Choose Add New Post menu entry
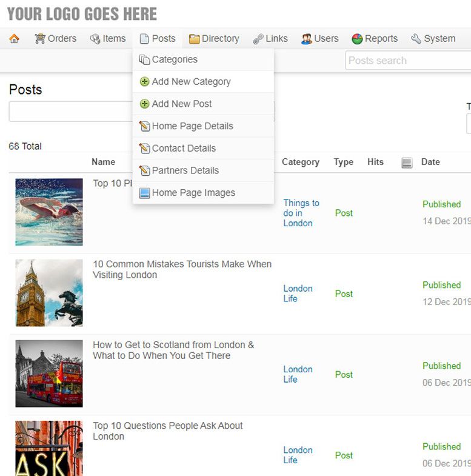Image resolution: width=471 pixels, height=476 pixels. (203, 104)
